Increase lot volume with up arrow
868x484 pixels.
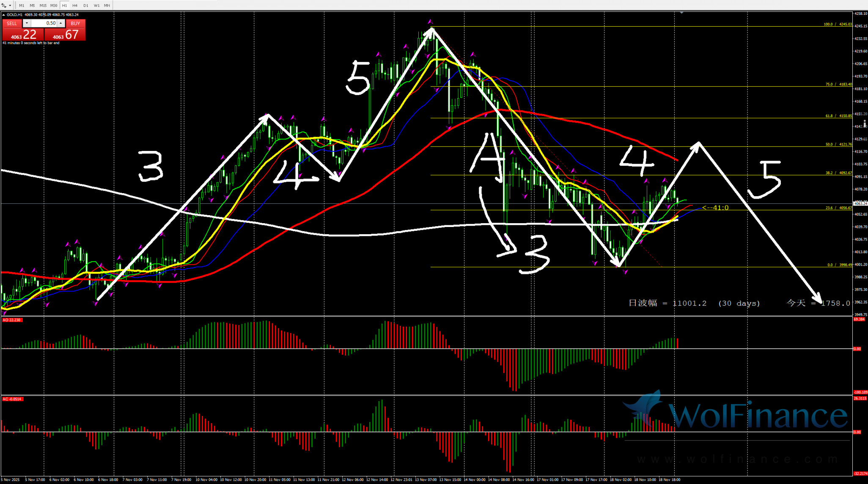(x=61, y=23)
